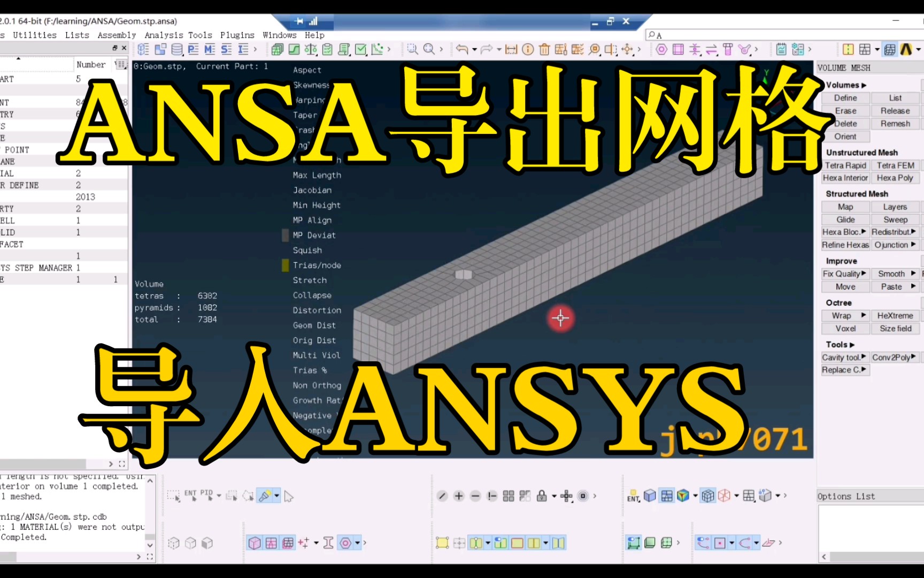Toggle the salmon rectangle display button
This screenshot has width=924, height=578.
(x=517, y=543)
